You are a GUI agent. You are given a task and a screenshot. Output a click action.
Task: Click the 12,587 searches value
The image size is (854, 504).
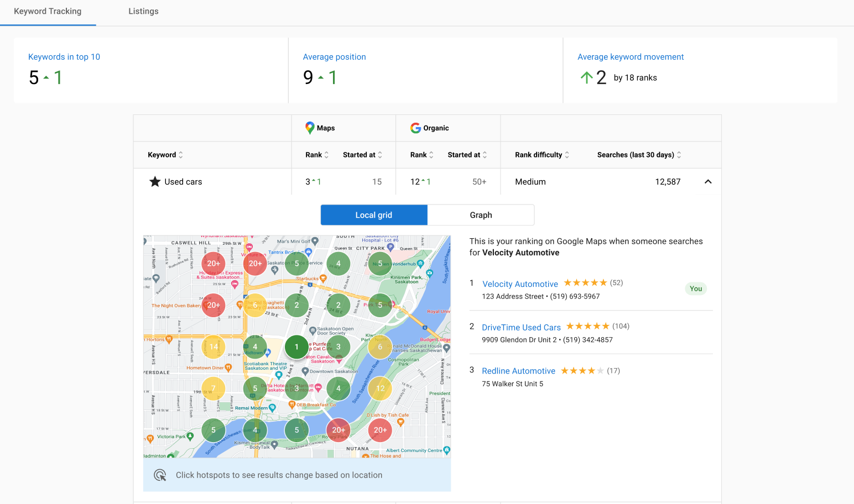668,182
